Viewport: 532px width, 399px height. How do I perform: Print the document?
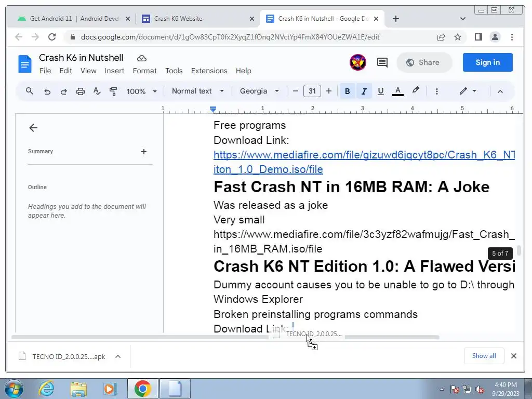(81, 91)
